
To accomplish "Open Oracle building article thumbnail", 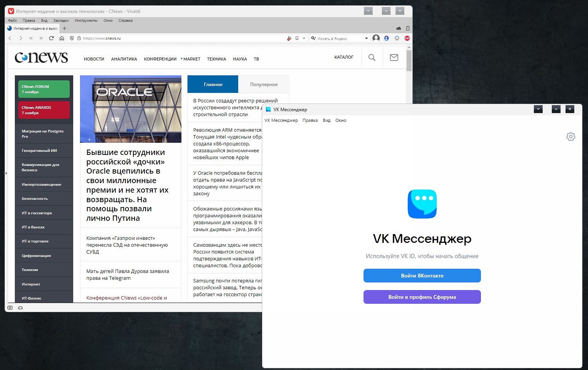I will (x=131, y=109).
